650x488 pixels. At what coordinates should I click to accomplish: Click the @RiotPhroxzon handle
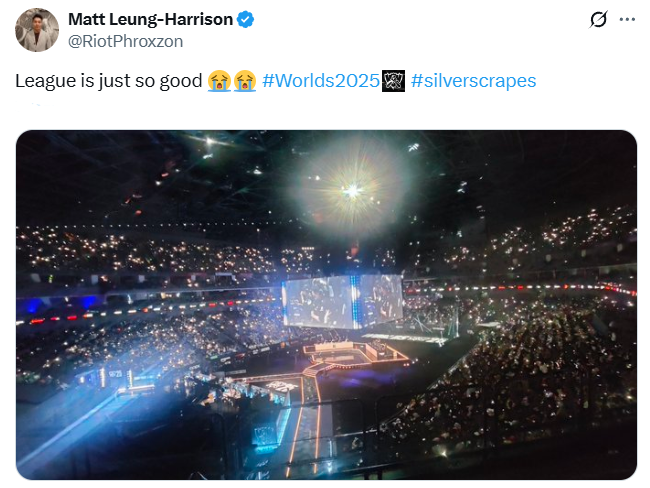coord(125,42)
